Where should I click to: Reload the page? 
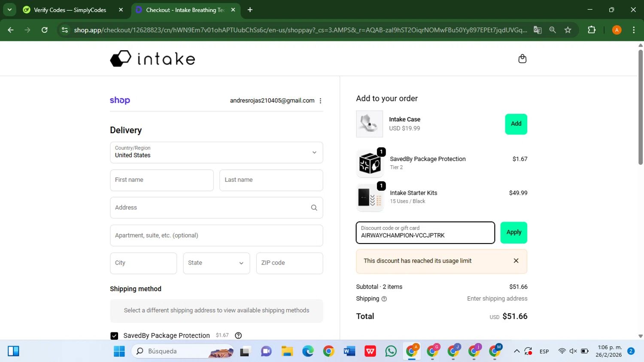tap(45, 30)
